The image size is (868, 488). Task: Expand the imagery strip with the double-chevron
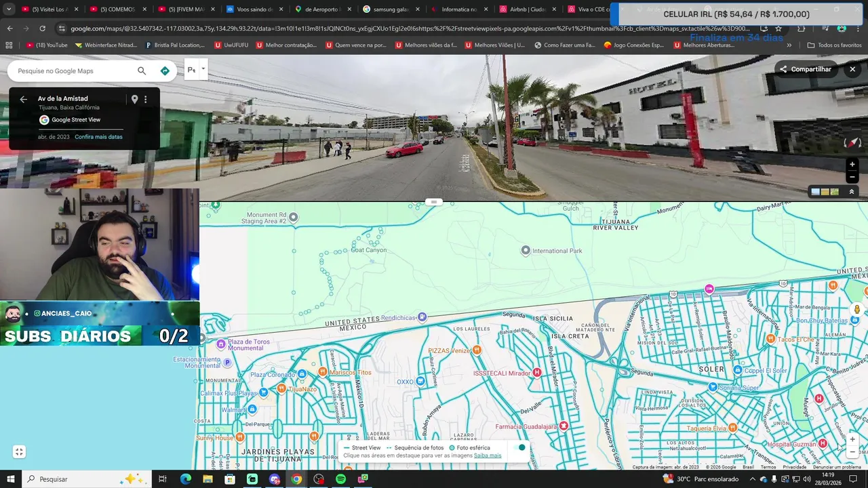pos(852,192)
